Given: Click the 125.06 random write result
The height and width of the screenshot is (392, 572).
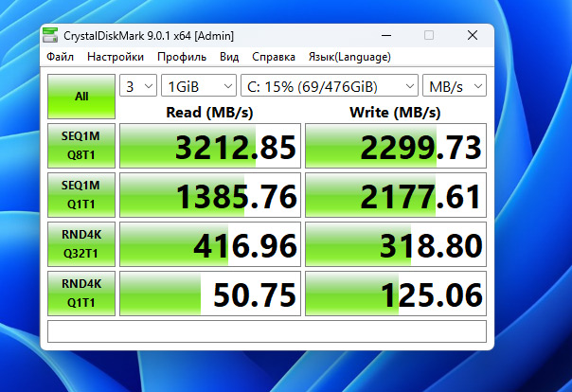Looking at the screenshot, I should click(395, 294).
